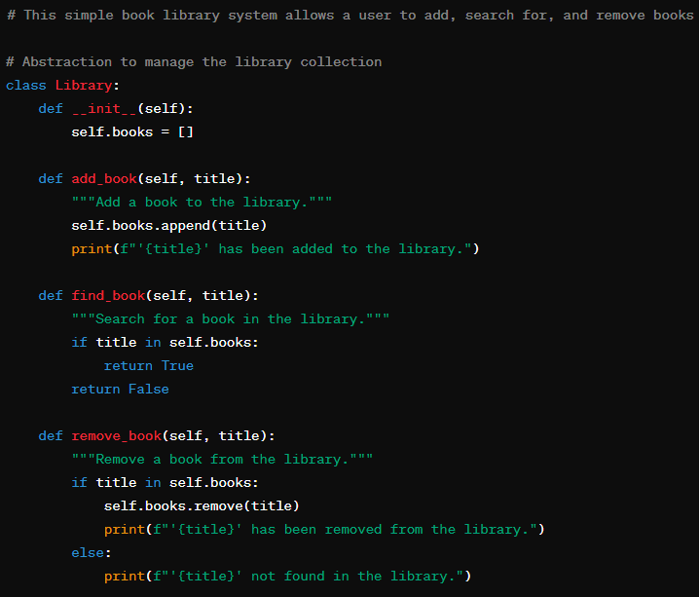
Task: Click the top comment about simple book library
Action: (350, 16)
